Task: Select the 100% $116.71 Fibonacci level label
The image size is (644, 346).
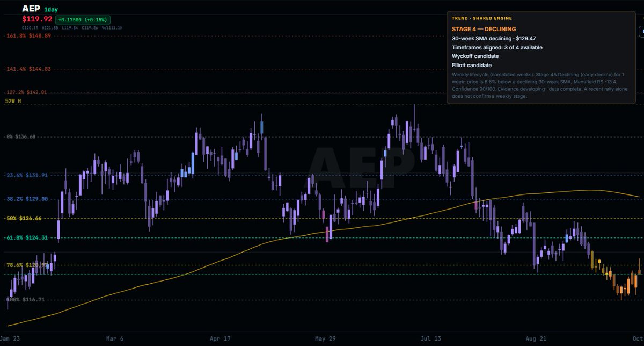Action: point(25,299)
